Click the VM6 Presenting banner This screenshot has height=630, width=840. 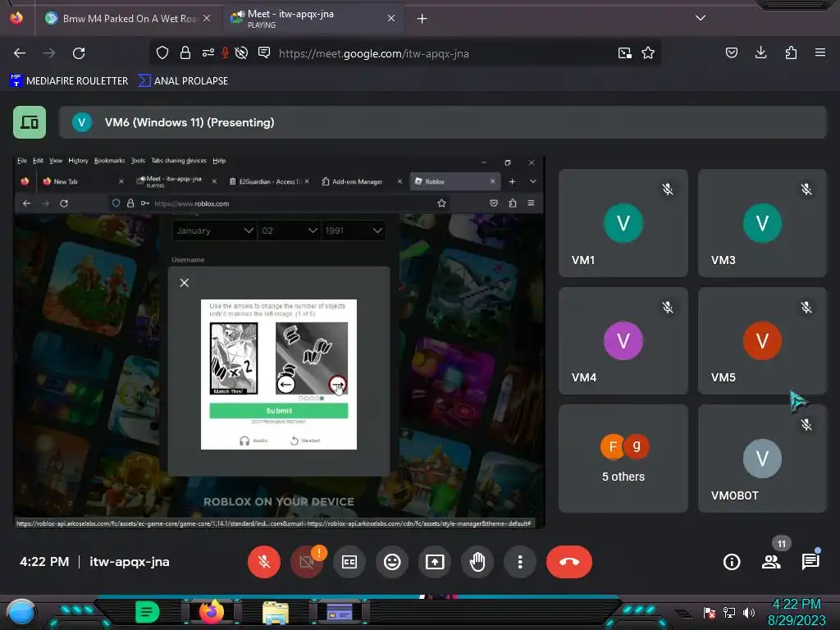coord(442,122)
